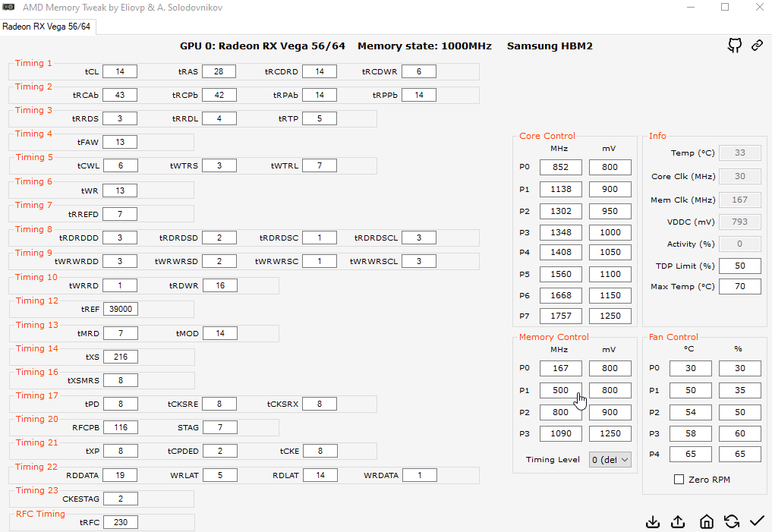Screen dimensions: 772x532
Task: Click the refresh arrows icon
Action: [732, 521]
